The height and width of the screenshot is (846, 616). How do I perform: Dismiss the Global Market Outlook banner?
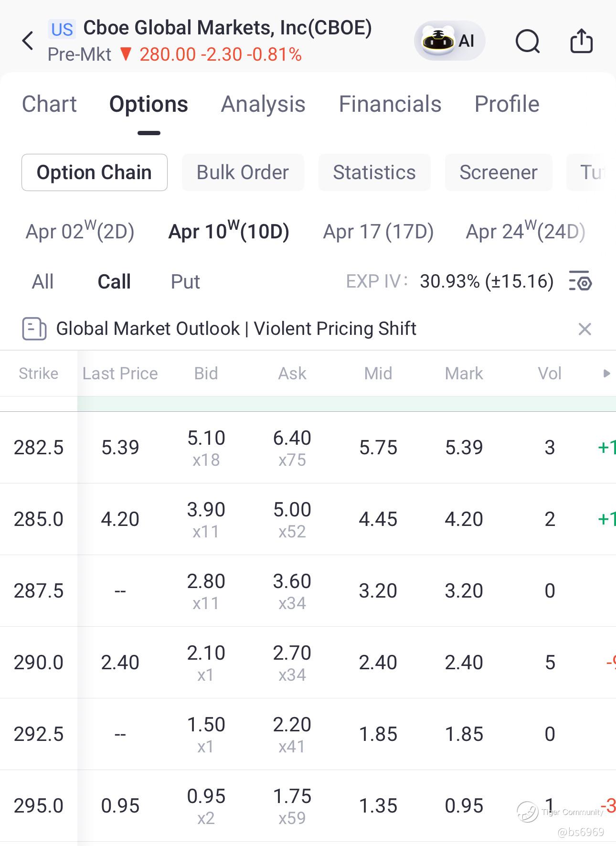(x=584, y=329)
